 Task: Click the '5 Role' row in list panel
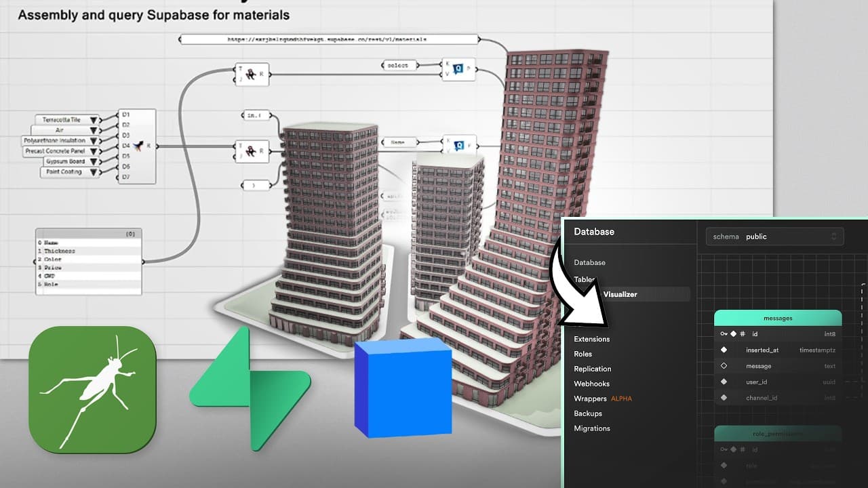(88, 285)
